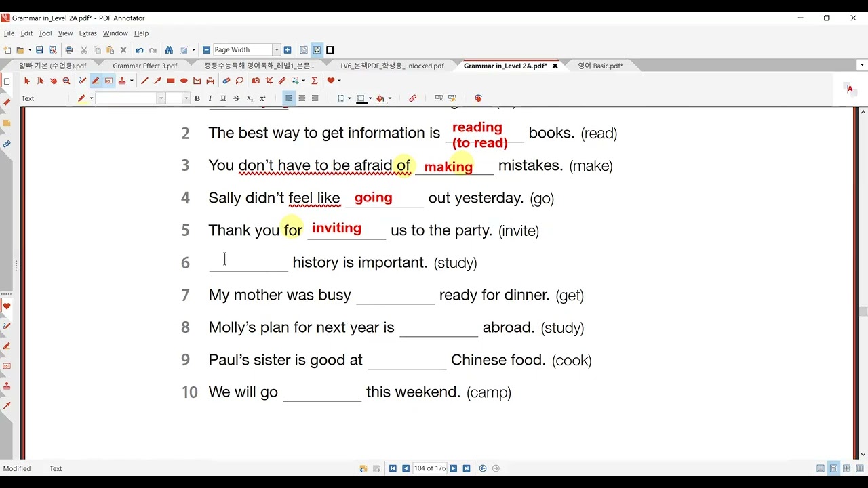Select the Text box tool
868x488 pixels.
[108, 81]
